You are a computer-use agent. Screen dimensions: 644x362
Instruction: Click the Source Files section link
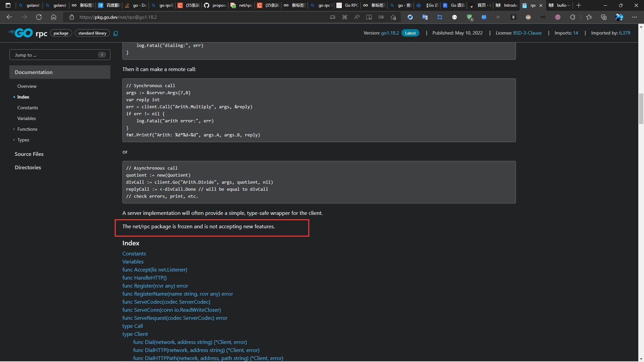[29, 154]
